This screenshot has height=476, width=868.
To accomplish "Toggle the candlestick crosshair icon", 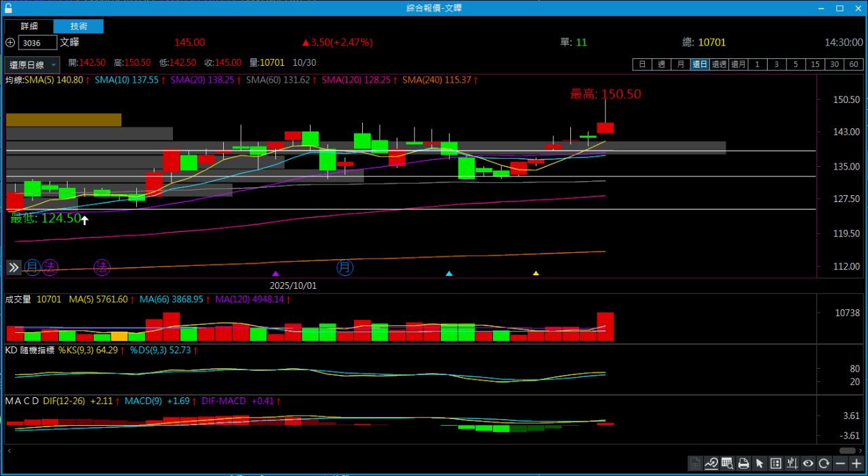I will click(x=792, y=464).
